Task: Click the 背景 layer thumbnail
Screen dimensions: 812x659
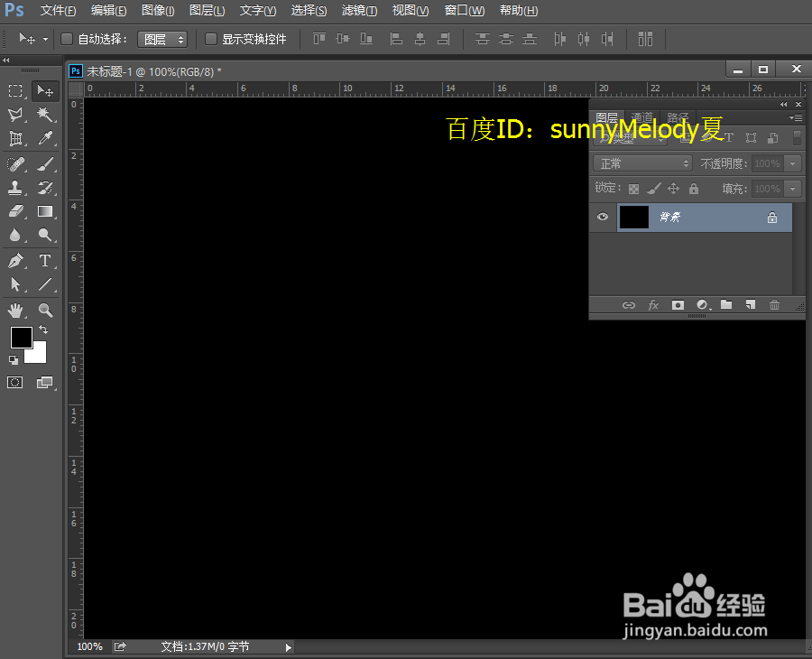Action: (x=634, y=217)
